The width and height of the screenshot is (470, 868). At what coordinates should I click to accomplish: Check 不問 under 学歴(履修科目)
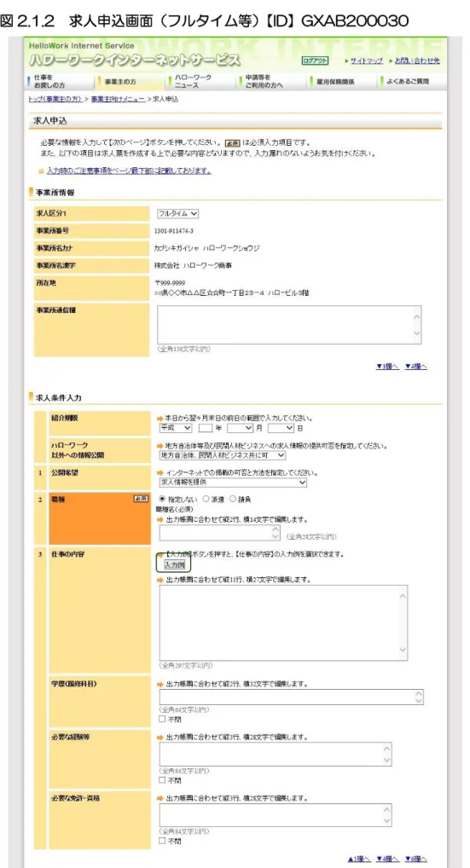(162, 720)
